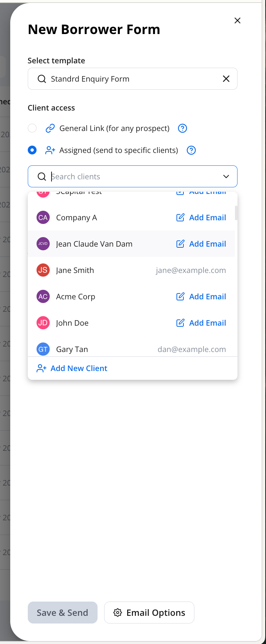Viewport: 266px width, 644px height.
Task: Click the JCVD avatar for Jean Claude
Action: pyautogui.click(x=43, y=244)
